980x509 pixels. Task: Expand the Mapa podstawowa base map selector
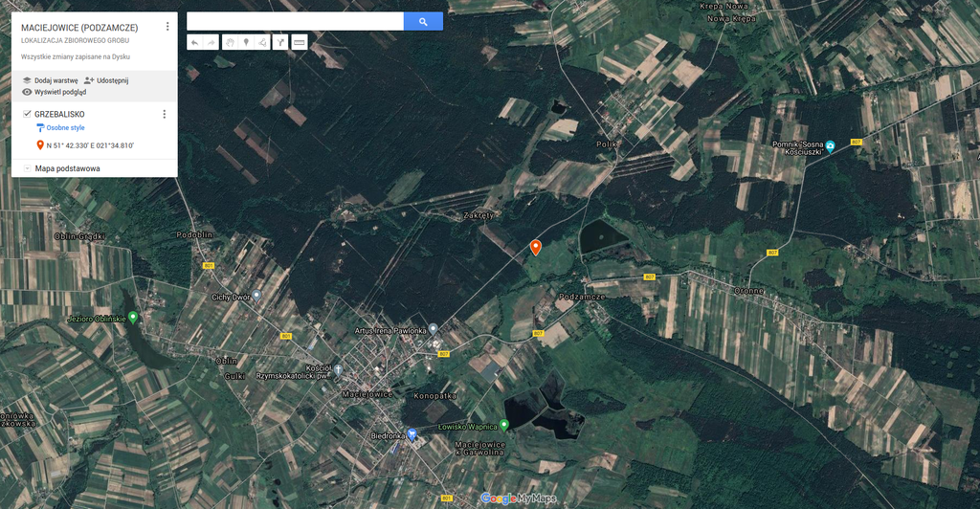pos(26,168)
